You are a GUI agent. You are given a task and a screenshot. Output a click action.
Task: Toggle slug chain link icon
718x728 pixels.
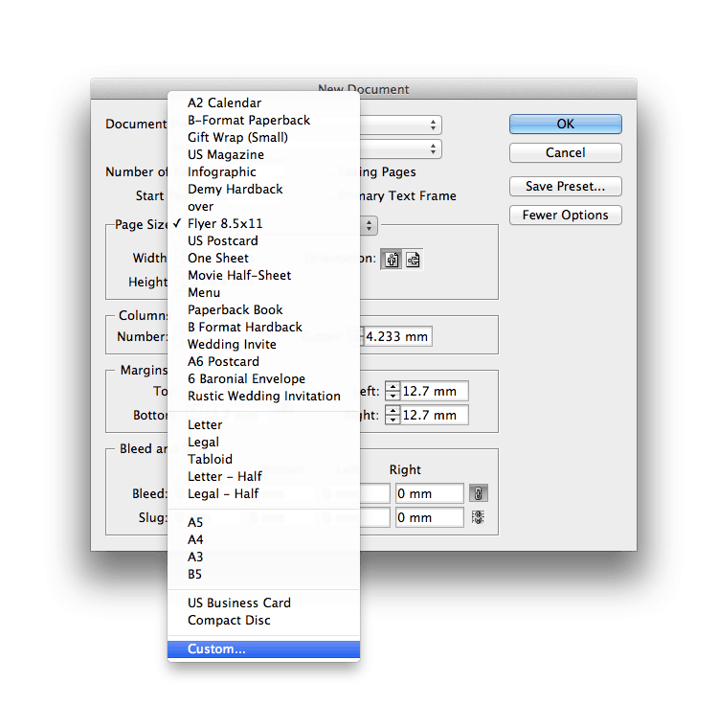click(478, 517)
